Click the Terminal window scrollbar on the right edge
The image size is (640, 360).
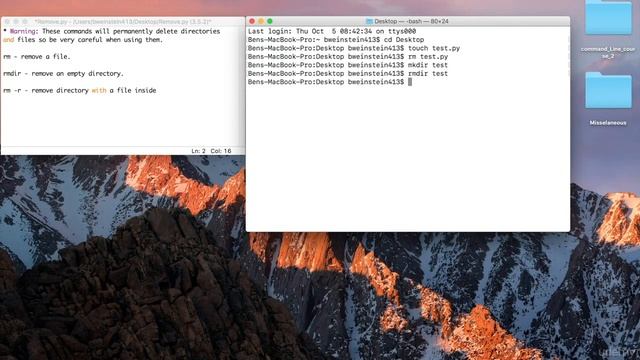(x=569, y=55)
